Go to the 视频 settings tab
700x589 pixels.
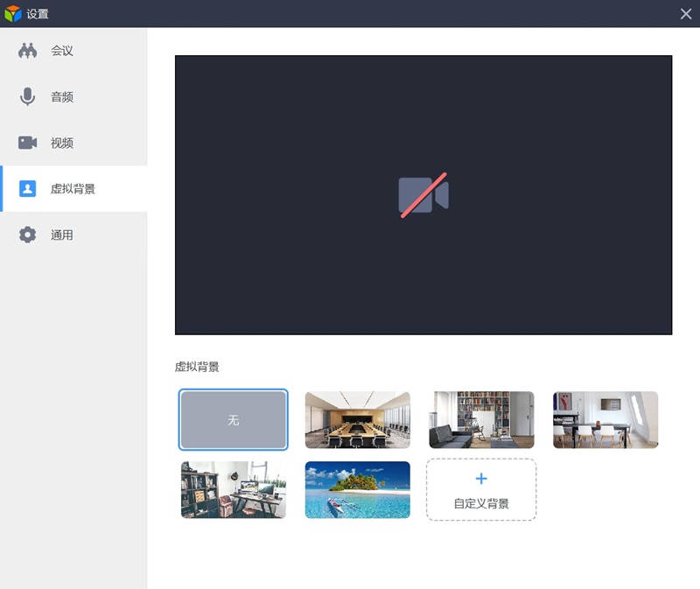tap(62, 143)
